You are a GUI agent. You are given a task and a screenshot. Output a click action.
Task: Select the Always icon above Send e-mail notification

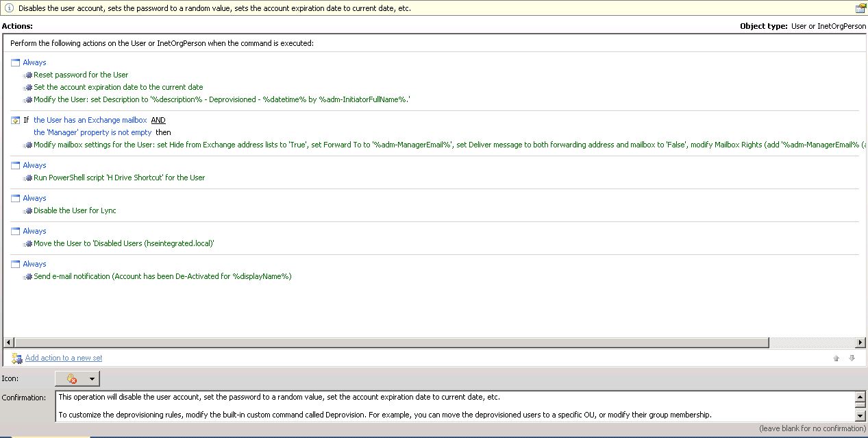tap(16, 264)
